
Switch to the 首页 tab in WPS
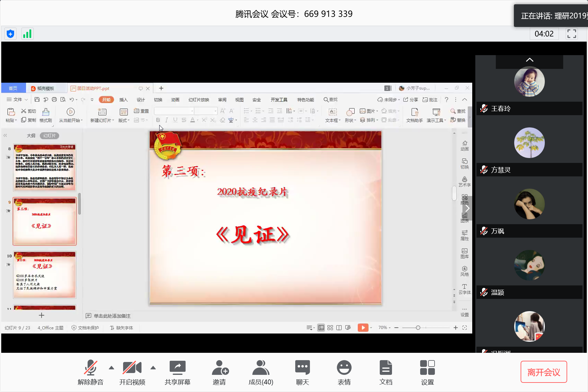click(x=13, y=88)
